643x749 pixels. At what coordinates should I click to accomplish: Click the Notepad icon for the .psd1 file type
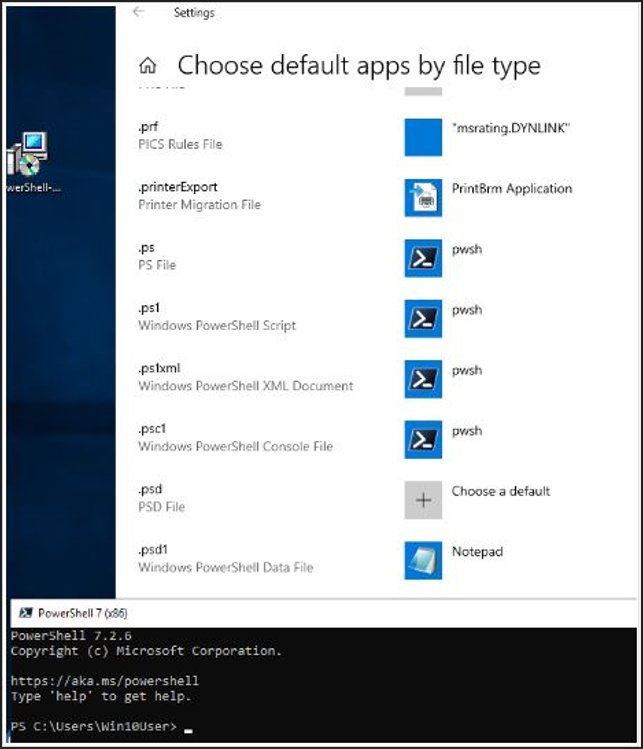[423, 560]
